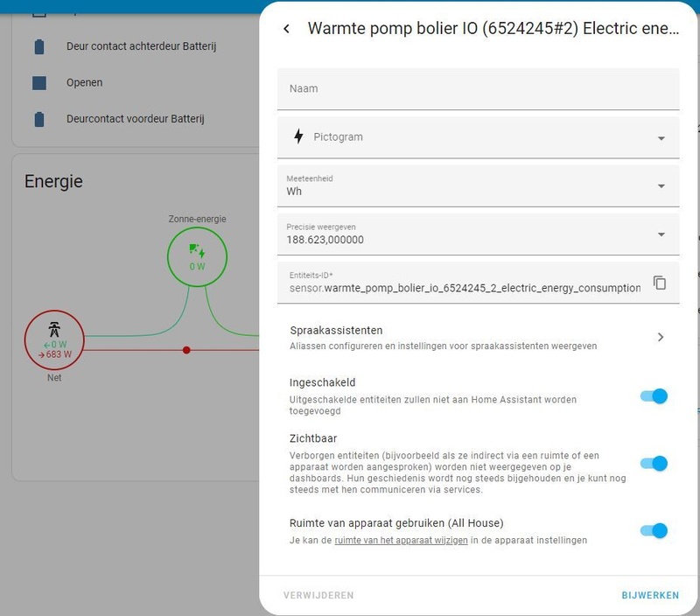Click the Net grid pylon icon
Image resolution: width=700 pixels, height=616 pixels.
click(x=54, y=330)
